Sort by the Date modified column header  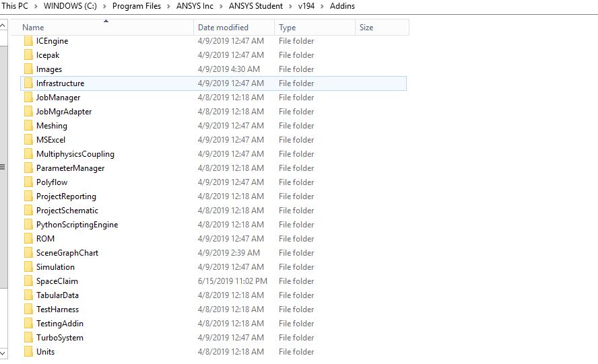[x=234, y=28]
